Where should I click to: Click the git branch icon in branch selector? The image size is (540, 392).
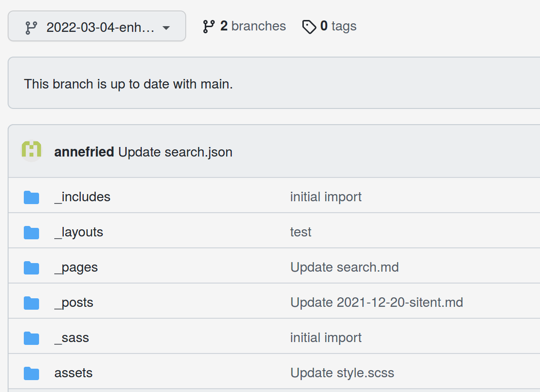coord(31,28)
